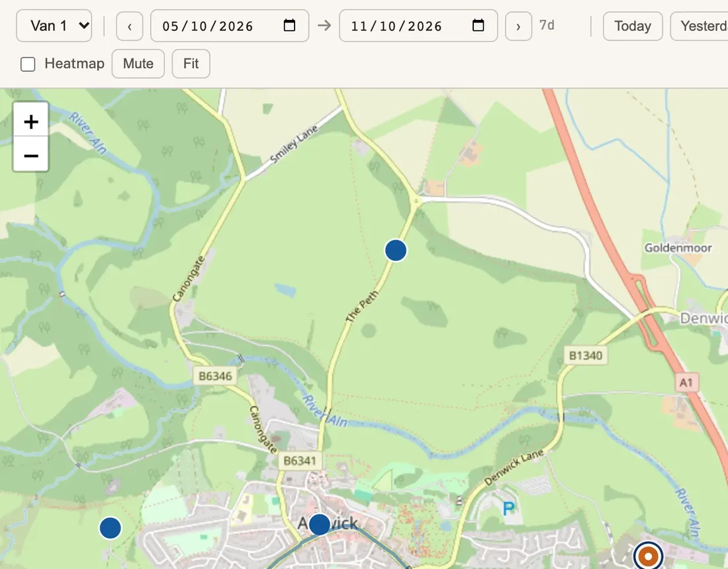Viewport: 728px width, 569px height.
Task: Click the blue parking P symbol
Action: pos(509,509)
